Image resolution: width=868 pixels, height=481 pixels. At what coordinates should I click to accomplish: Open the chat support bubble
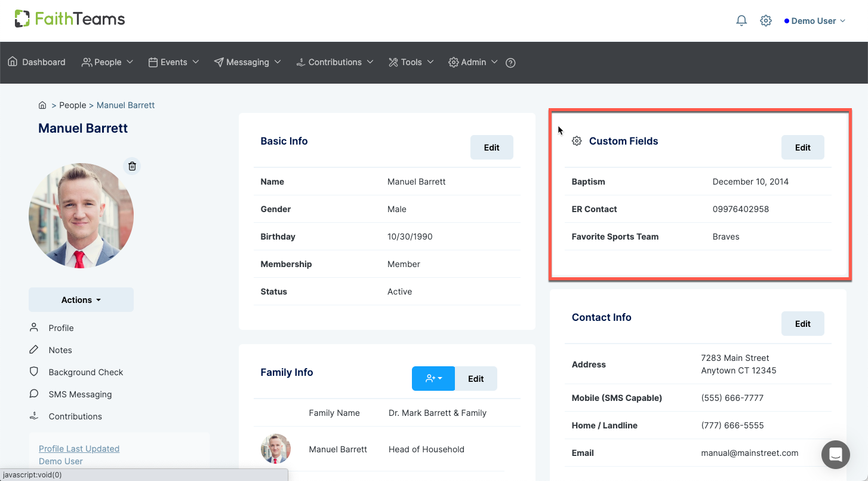tap(835, 455)
